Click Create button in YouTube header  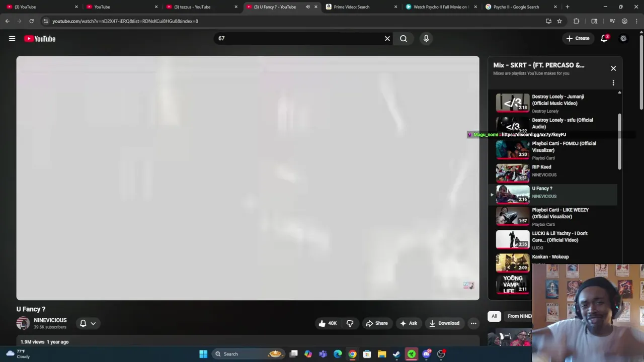pyautogui.click(x=578, y=38)
